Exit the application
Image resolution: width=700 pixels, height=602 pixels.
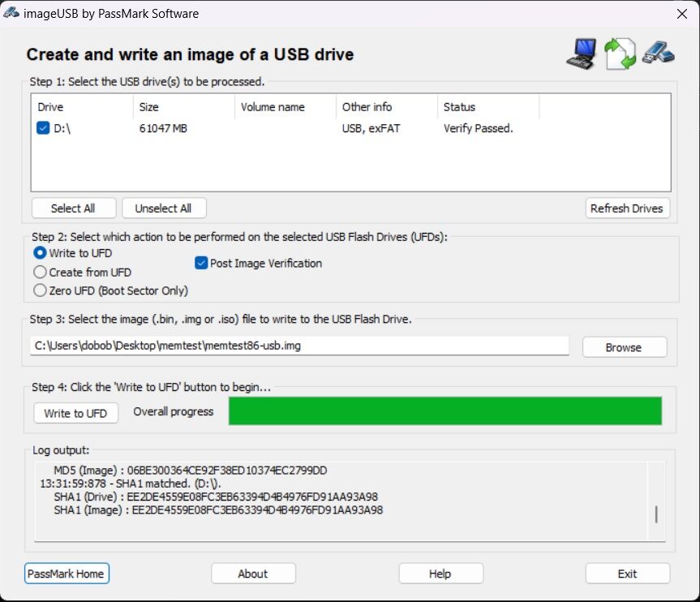pos(627,574)
